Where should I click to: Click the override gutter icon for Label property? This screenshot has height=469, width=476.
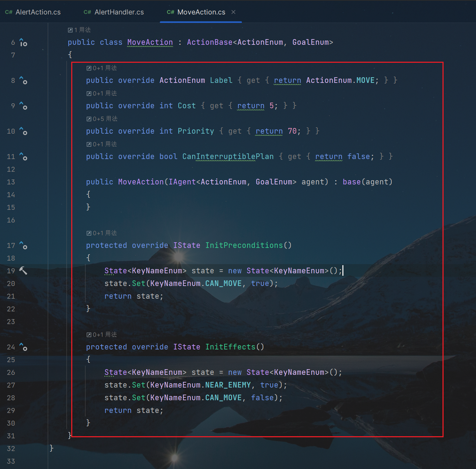(23, 81)
